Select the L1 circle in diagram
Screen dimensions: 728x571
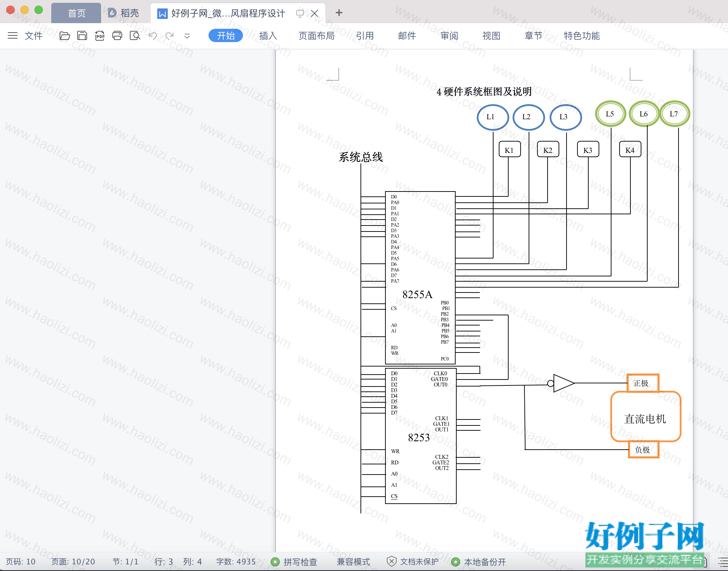pyautogui.click(x=493, y=117)
